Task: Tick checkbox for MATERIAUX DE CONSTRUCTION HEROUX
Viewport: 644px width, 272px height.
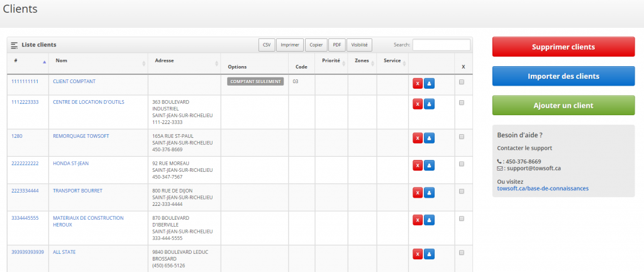Action: (x=462, y=218)
